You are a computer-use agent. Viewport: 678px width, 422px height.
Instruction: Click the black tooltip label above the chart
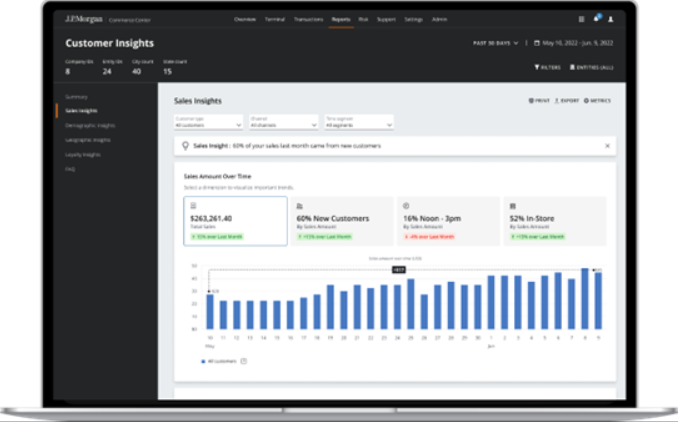(x=399, y=269)
